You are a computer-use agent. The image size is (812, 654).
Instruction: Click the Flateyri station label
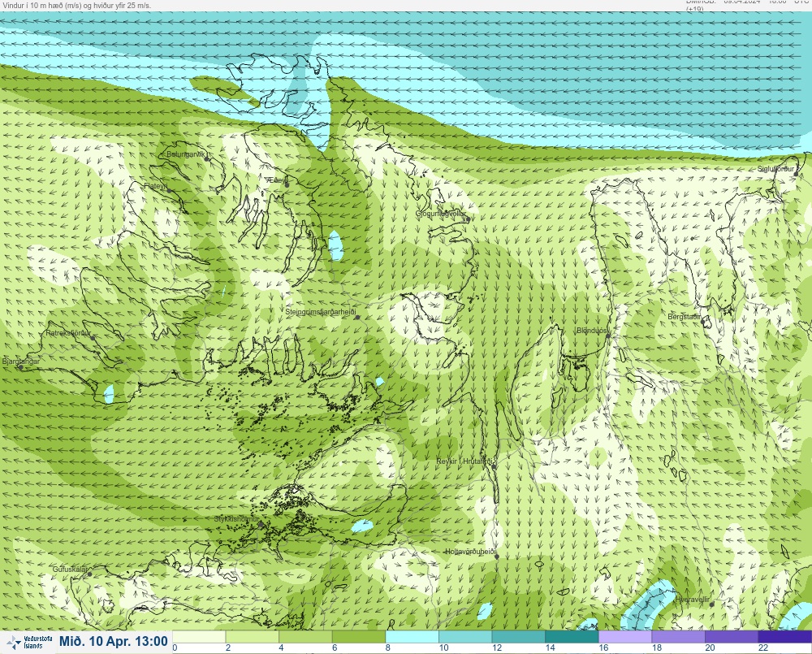(x=156, y=185)
